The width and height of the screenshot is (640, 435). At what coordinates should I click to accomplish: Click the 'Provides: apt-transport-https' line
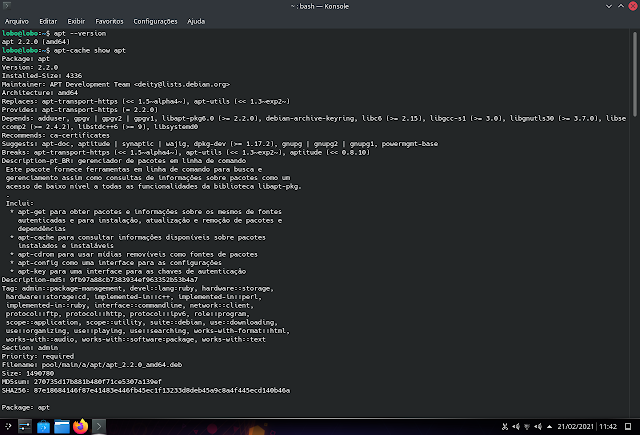80,109
